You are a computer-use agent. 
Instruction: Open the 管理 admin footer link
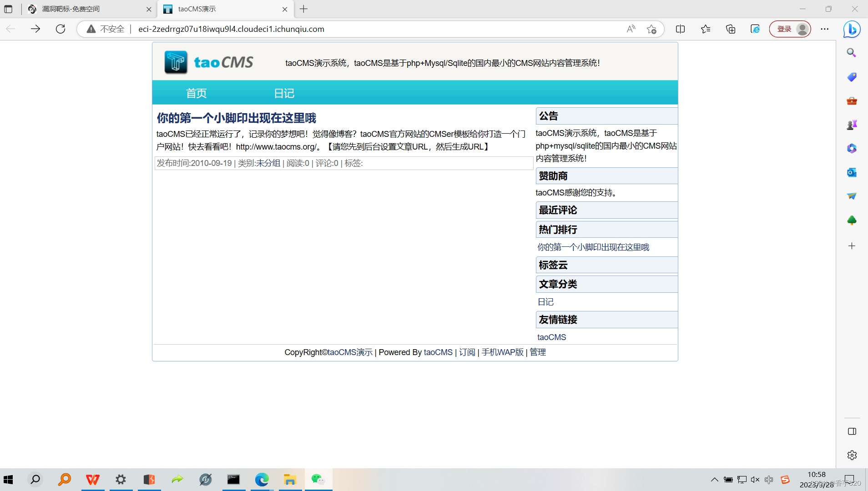click(x=538, y=352)
